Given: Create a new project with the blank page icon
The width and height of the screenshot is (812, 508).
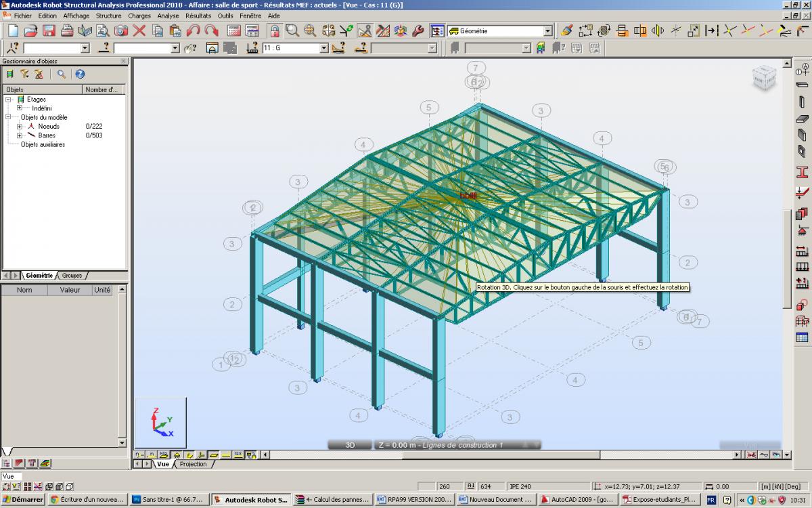Looking at the screenshot, I should tap(13, 30).
